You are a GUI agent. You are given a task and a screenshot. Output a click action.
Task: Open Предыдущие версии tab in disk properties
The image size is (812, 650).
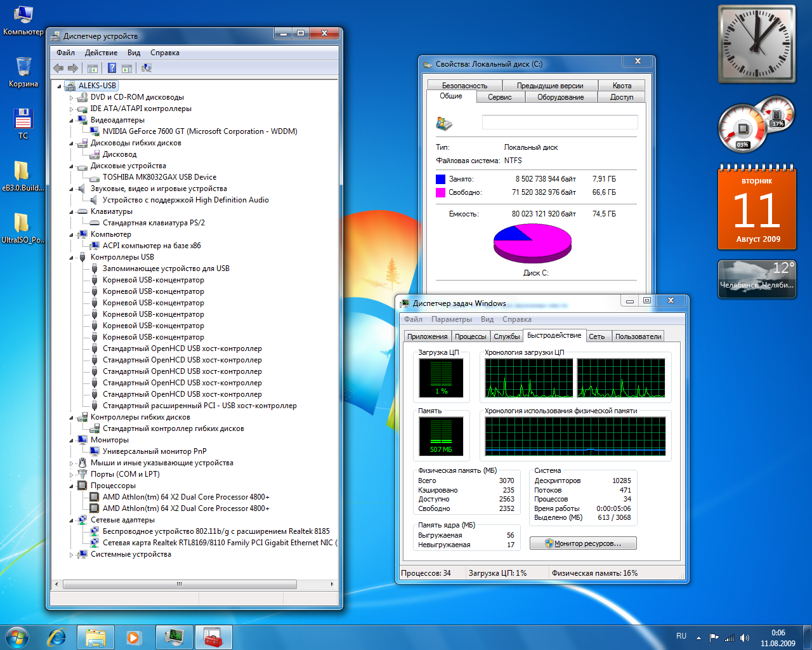tap(550, 86)
